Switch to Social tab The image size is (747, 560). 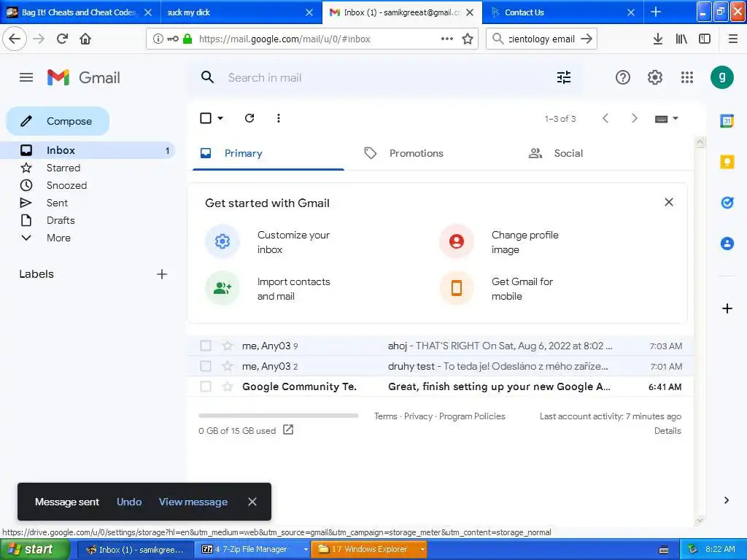click(x=556, y=153)
